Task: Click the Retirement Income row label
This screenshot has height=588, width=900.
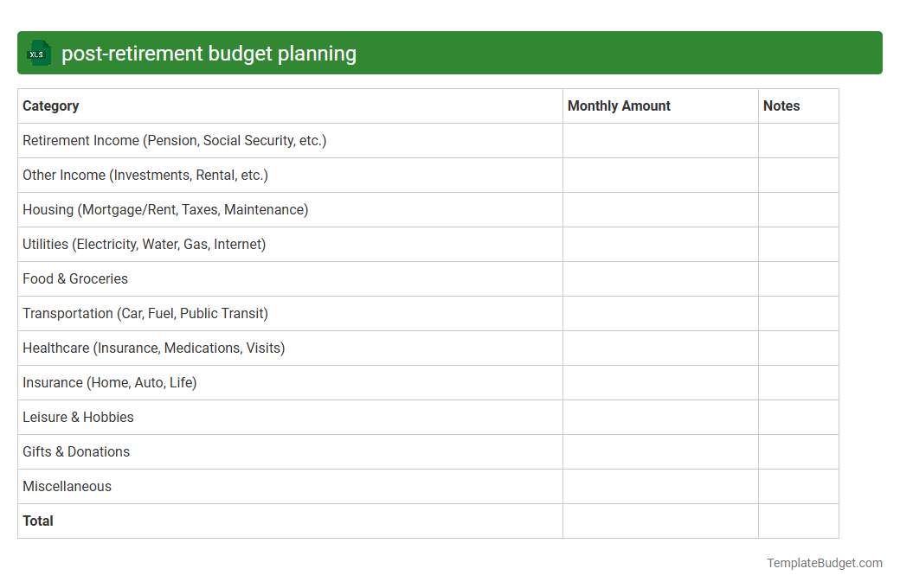Action: pyautogui.click(x=174, y=140)
